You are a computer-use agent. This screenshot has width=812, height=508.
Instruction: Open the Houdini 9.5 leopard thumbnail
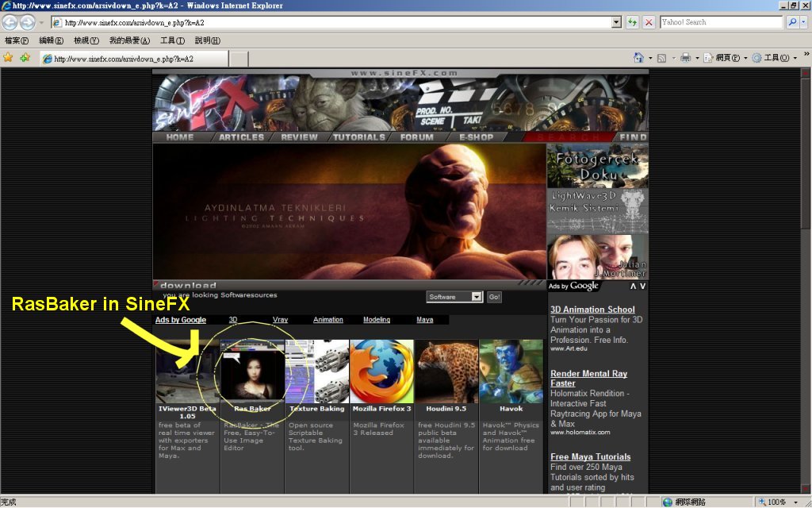click(446, 371)
